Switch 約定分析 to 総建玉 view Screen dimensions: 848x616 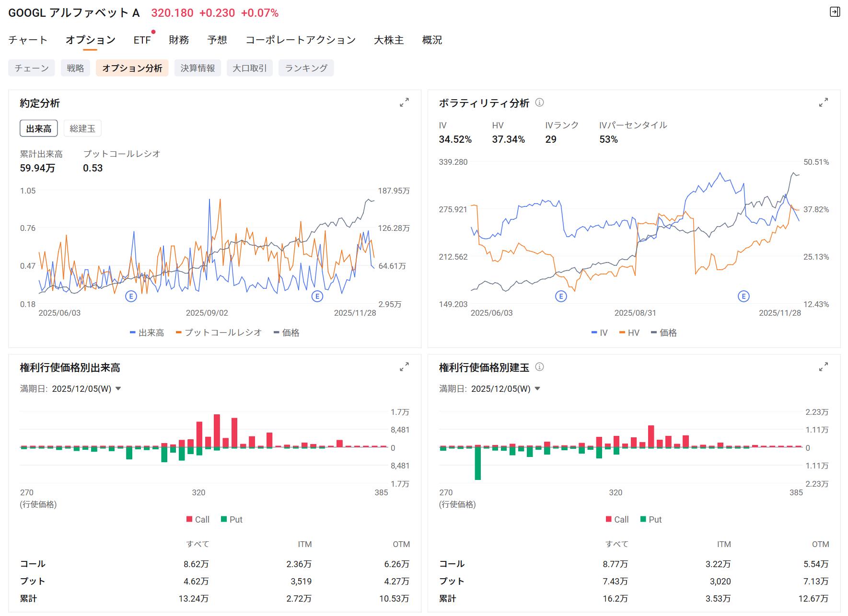tap(82, 128)
